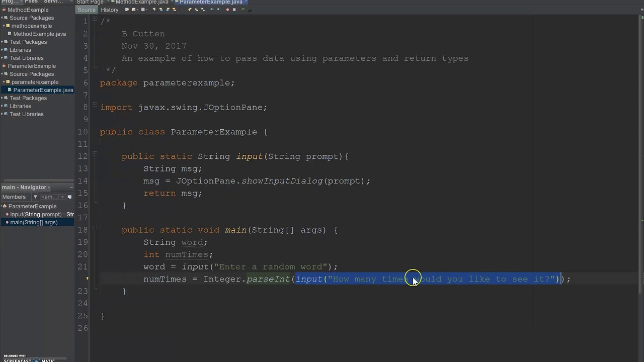Click the ParameterExample.java file icon in the tree
This screenshot has width=644, height=362.
[10, 90]
